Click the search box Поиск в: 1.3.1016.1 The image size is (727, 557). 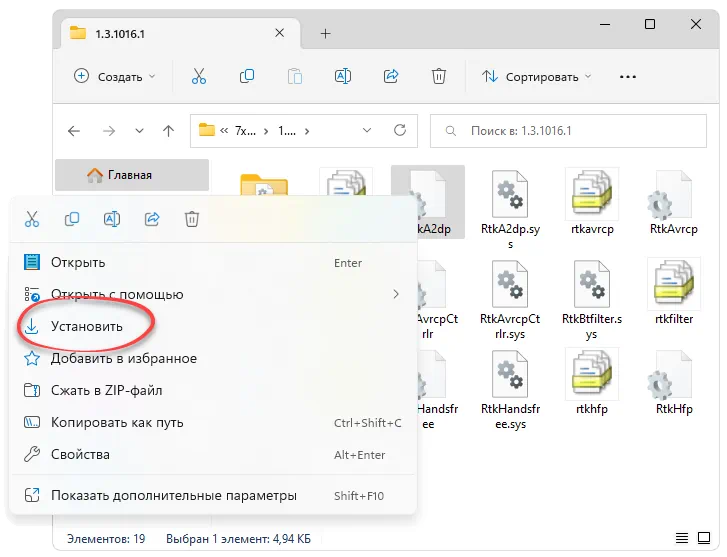coord(568,131)
